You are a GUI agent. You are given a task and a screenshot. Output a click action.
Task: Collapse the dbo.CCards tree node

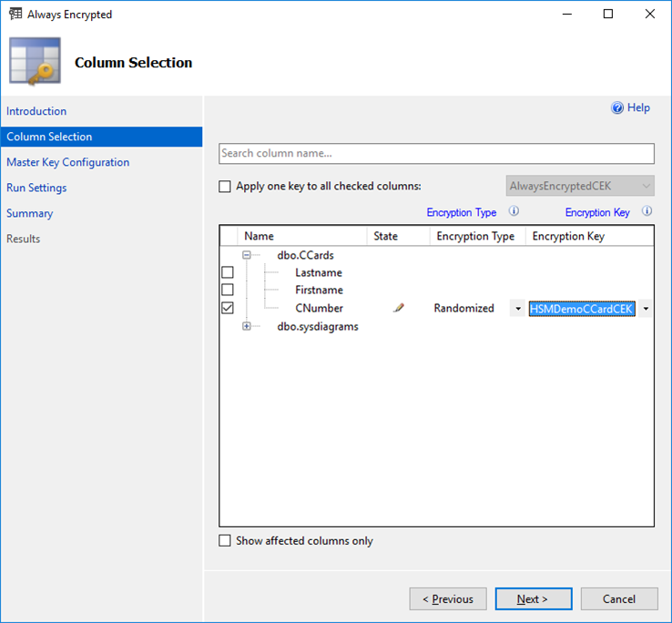(x=247, y=255)
